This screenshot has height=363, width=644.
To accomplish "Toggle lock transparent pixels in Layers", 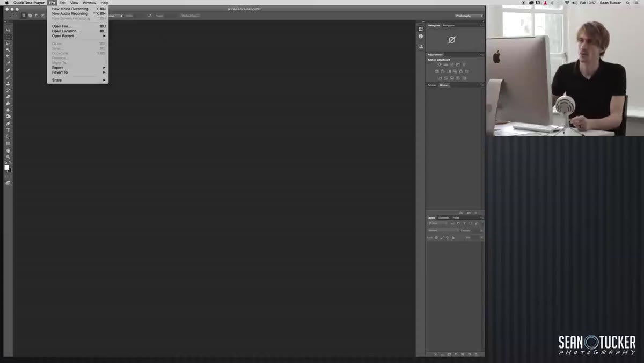I will click(436, 237).
